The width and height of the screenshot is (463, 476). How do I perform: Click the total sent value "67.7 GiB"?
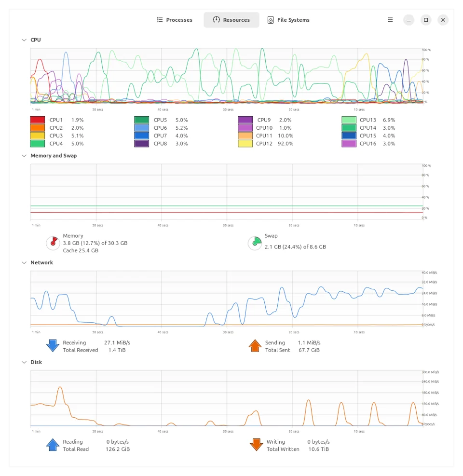pyautogui.click(x=309, y=350)
